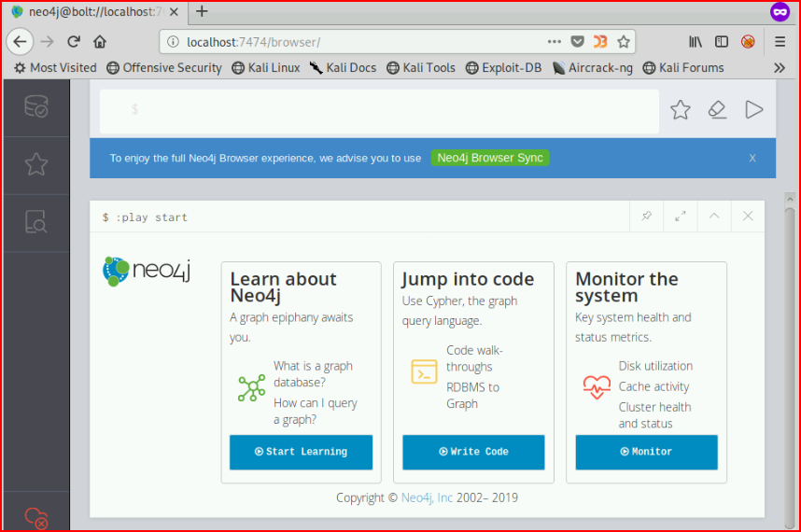Open the Database information sidebar icon
The image size is (801, 532).
tap(36, 106)
